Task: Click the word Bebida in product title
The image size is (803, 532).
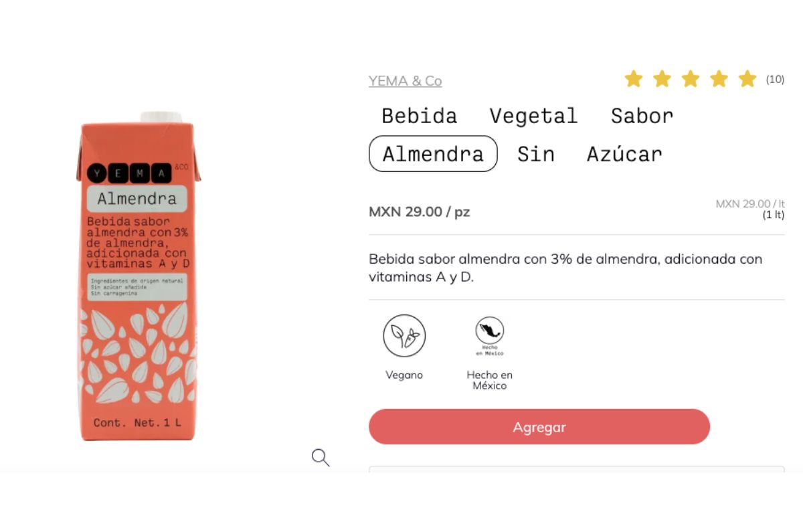Action: [420, 116]
